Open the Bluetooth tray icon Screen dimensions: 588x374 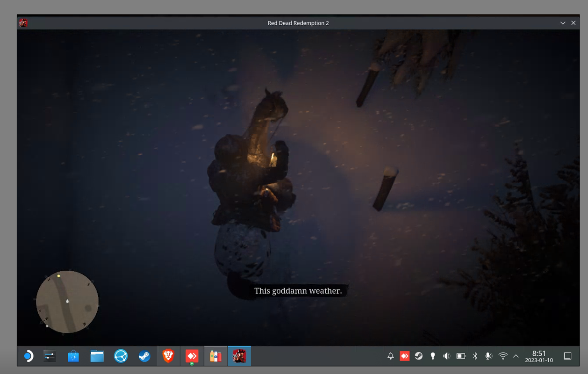pos(475,356)
